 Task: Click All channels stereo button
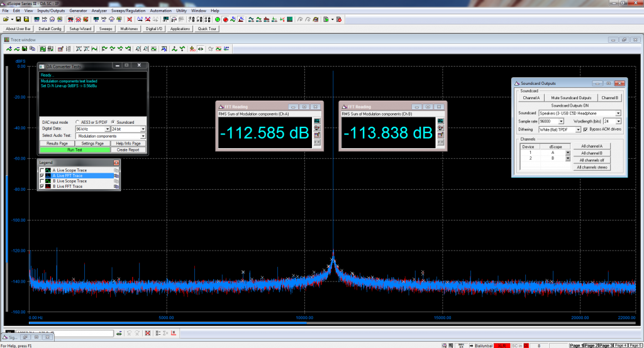coord(591,167)
